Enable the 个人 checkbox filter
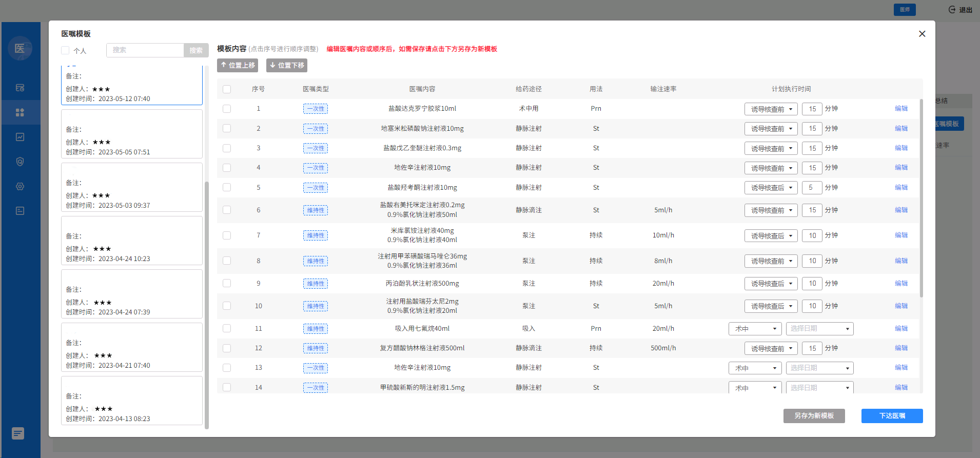The height and width of the screenshot is (458, 980). click(x=65, y=50)
